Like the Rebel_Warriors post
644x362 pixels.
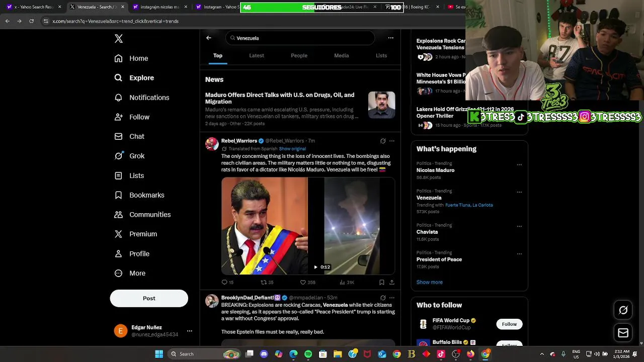pos(308,282)
